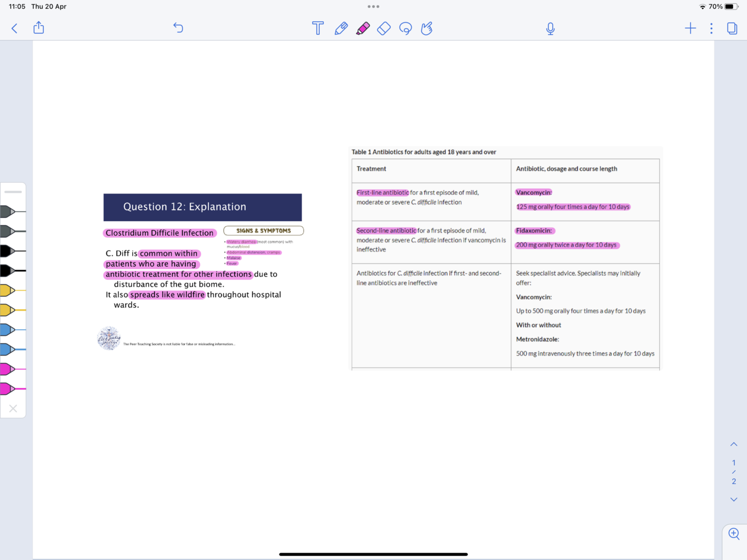The width and height of the screenshot is (747, 560).
Task: Go to the previous page with up chevron
Action: point(734,444)
